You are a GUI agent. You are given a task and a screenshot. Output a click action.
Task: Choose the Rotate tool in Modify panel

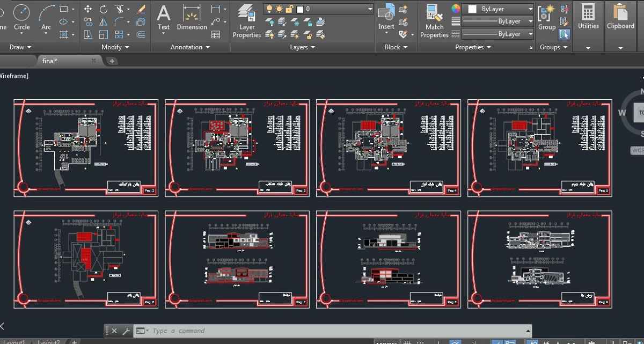pos(104,9)
